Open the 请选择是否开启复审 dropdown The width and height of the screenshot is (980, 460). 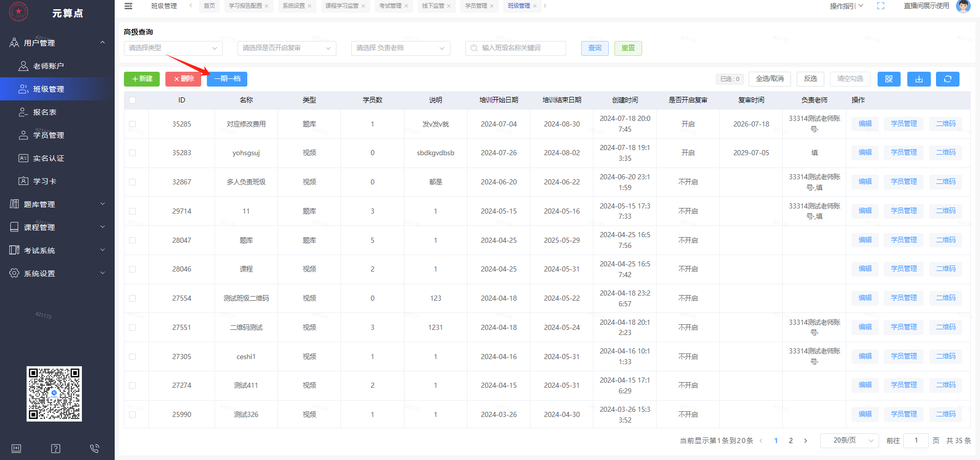point(287,48)
